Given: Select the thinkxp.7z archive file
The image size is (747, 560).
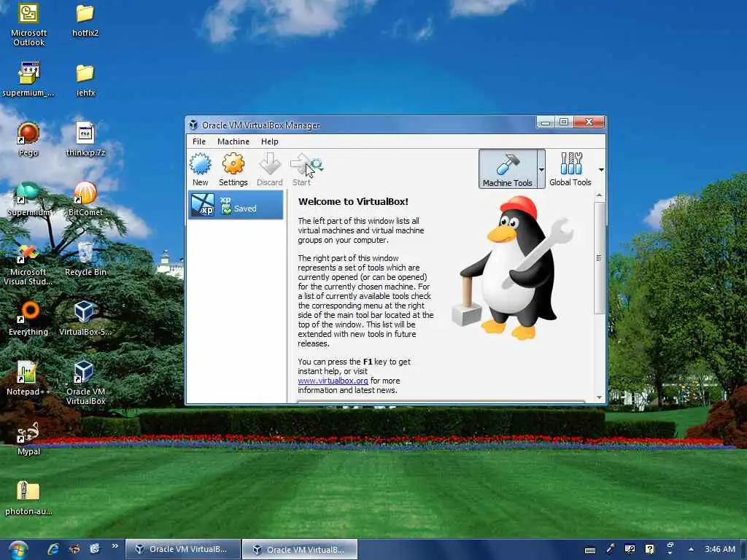Looking at the screenshot, I should coord(85,139).
